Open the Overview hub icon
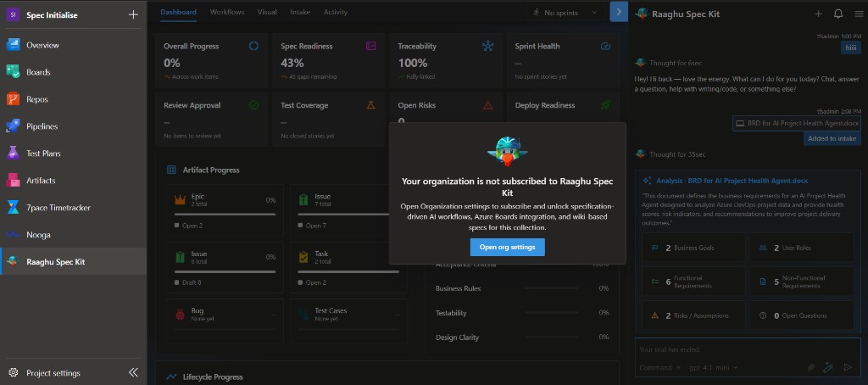 coord(13,45)
